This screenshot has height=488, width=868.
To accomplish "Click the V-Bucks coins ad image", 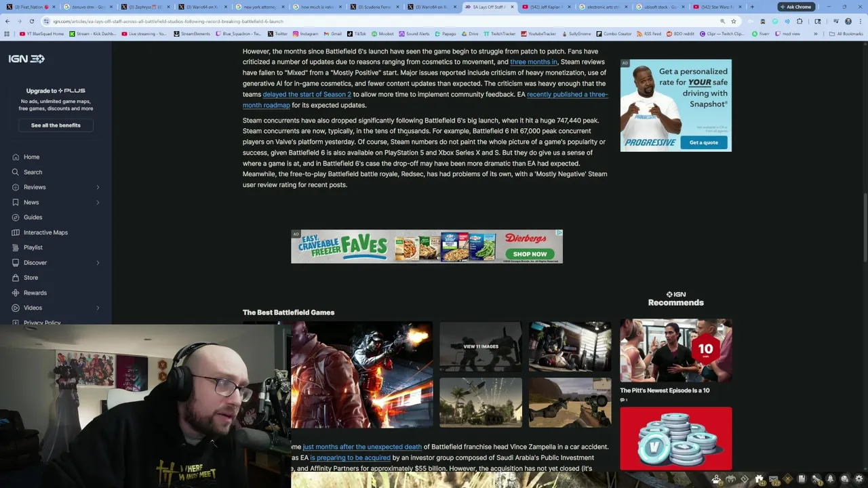I will tap(675, 439).
